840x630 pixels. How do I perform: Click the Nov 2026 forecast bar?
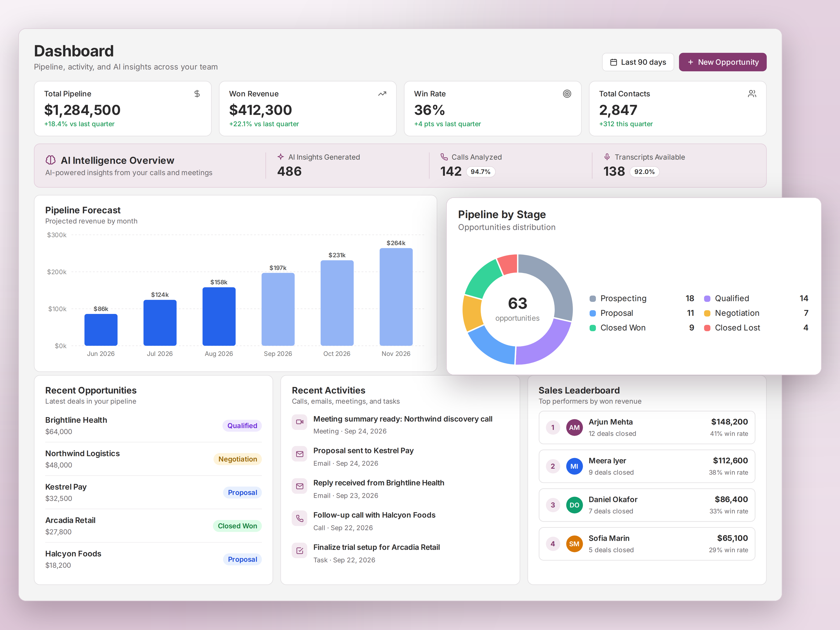coord(396,297)
